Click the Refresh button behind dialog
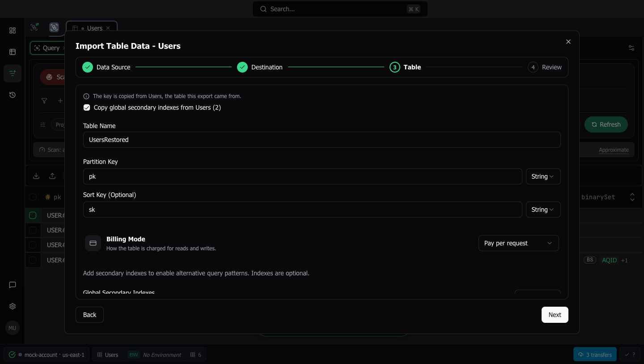The height and width of the screenshot is (364, 644). pos(606,124)
